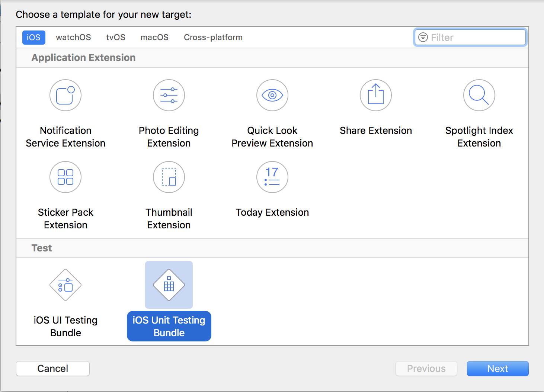Focus the Filter text field
This screenshot has width=544, height=392.
(x=470, y=37)
